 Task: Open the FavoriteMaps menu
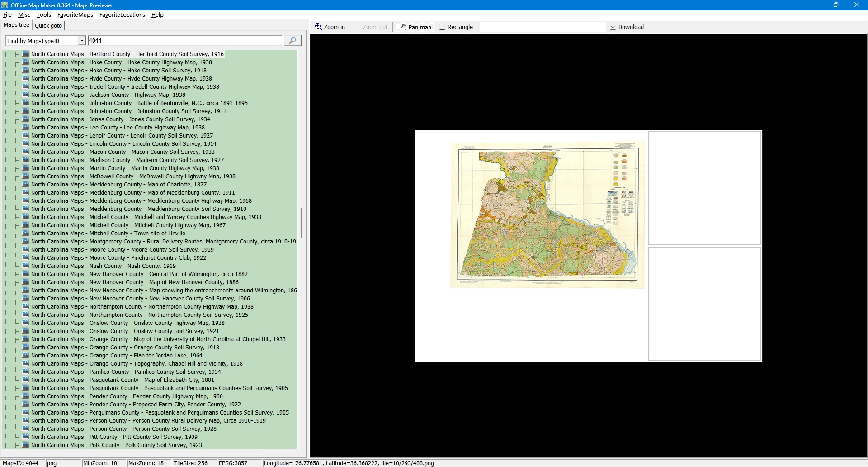point(75,15)
